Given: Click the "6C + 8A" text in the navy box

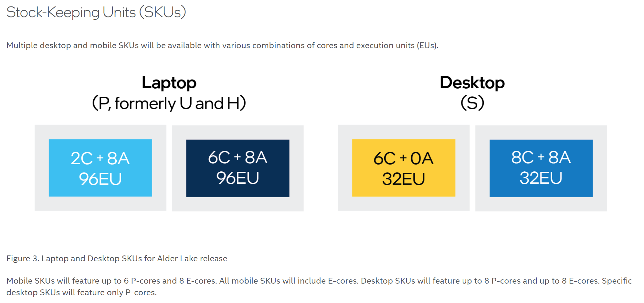Looking at the screenshot, I should coord(238,158).
